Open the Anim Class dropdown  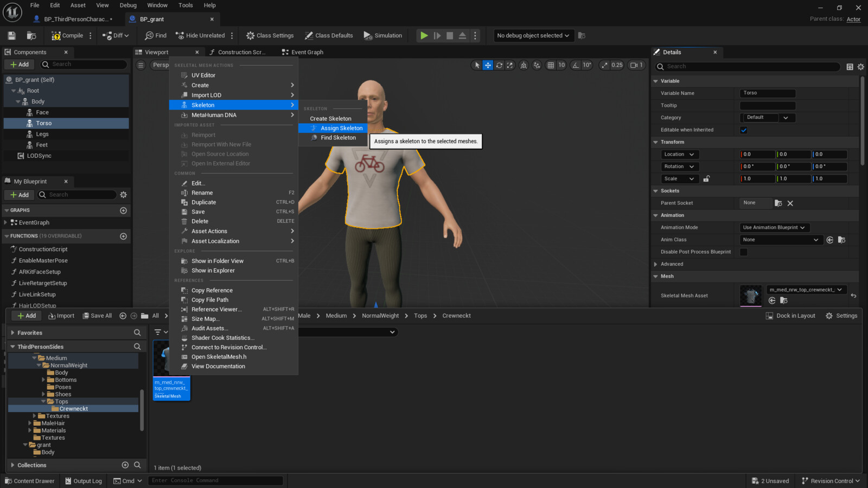point(781,240)
